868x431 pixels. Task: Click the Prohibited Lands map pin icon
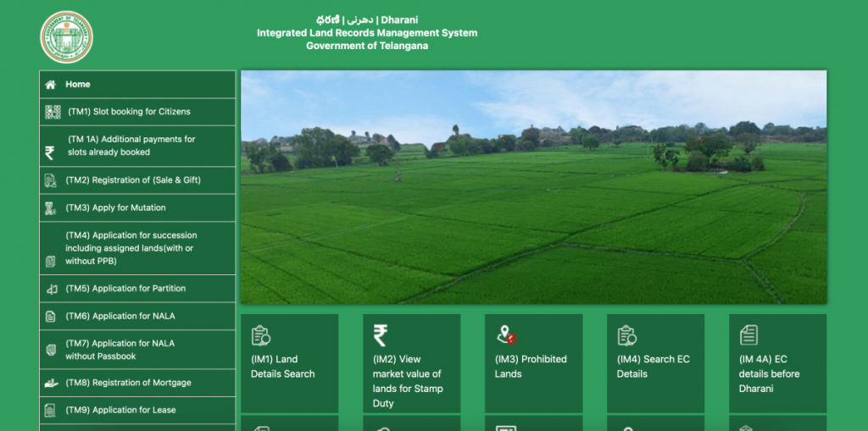point(506,335)
